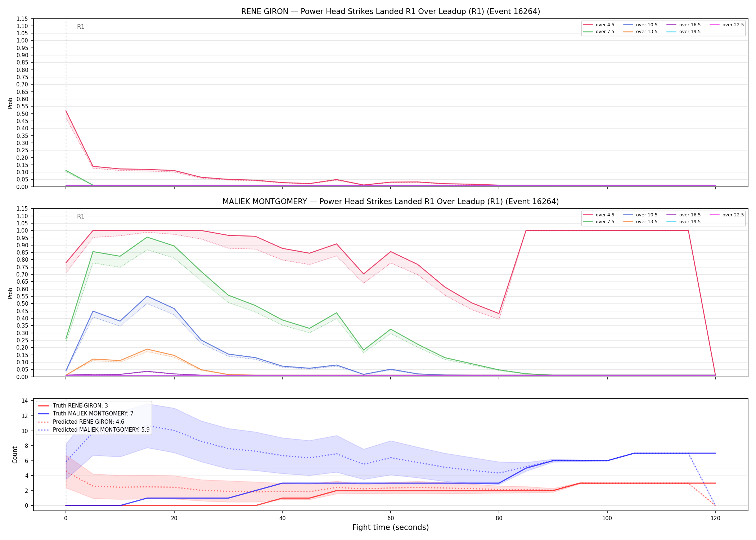
Task: Click the x-axis tick label '100'
Action: click(607, 518)
